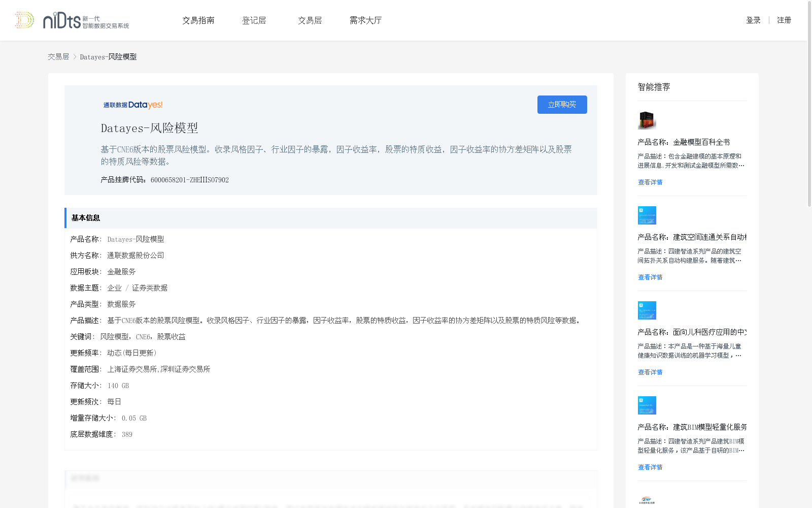Image resolution: width=812 pixels, height=508 pixels.
Task: Click the ZYF logo thumbnail at bottom
Action: pyautogui.click(x=647, y=500)
